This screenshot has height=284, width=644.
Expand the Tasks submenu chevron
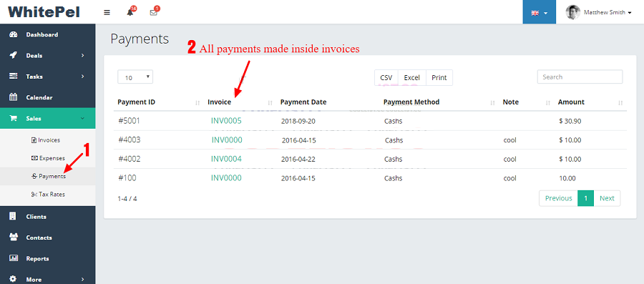(82, 77)
